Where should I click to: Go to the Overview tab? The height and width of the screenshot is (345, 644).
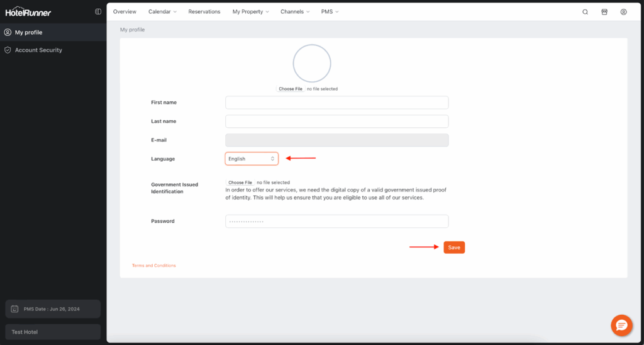[125, 12]
